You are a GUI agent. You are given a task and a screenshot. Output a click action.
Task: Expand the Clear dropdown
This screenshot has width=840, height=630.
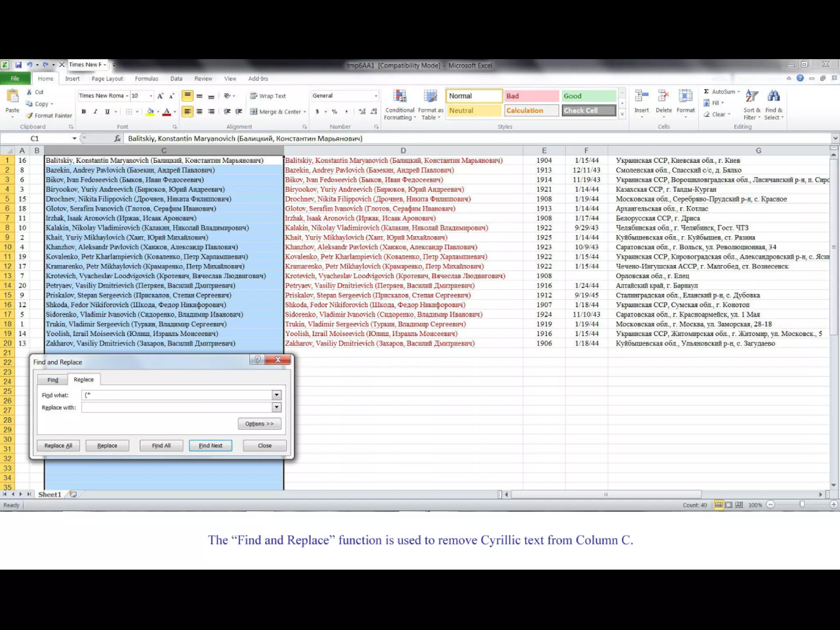click(729, 114)
